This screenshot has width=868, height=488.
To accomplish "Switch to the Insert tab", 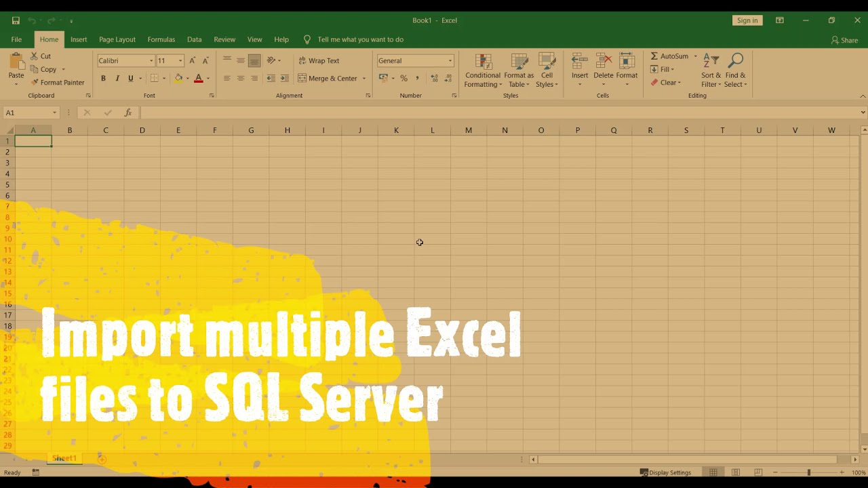I will [x=79, y=39].
